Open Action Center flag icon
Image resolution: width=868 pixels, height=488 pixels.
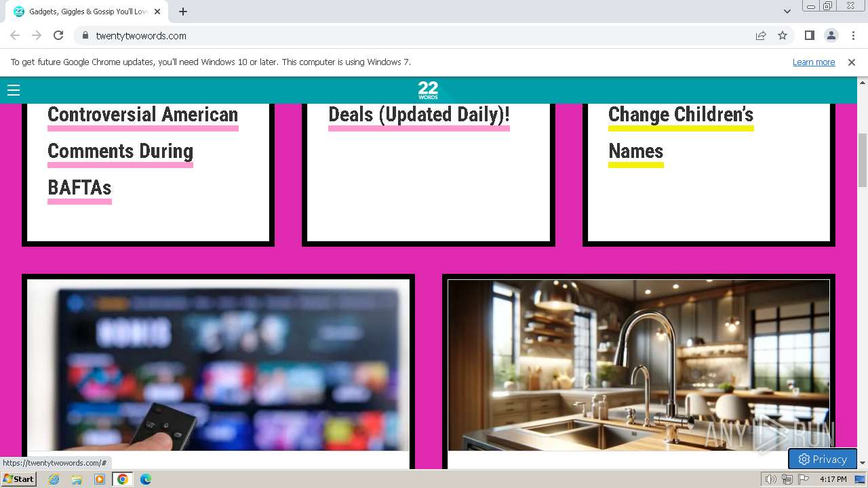[x=804, y=479]
